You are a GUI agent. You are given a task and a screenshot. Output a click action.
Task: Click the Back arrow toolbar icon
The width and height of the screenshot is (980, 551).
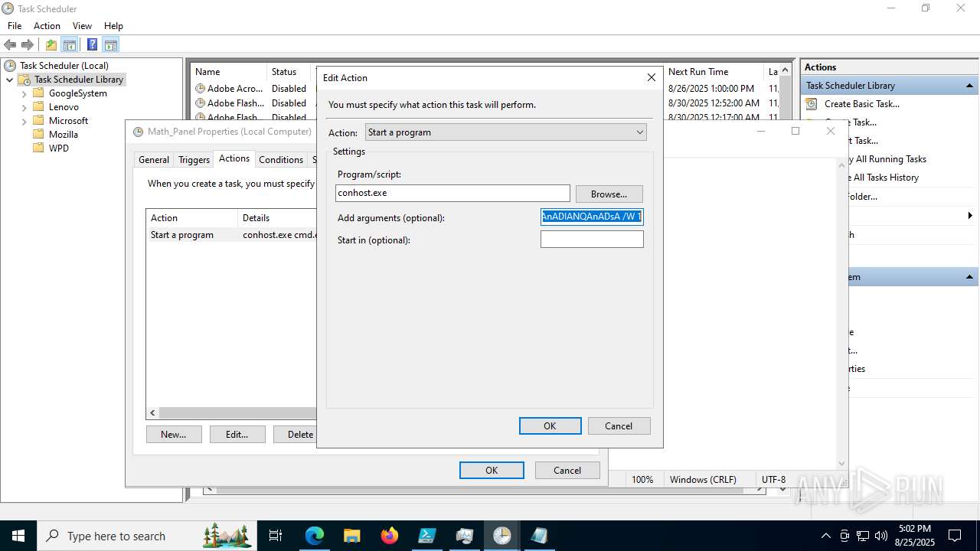click(x=11, y=45)
